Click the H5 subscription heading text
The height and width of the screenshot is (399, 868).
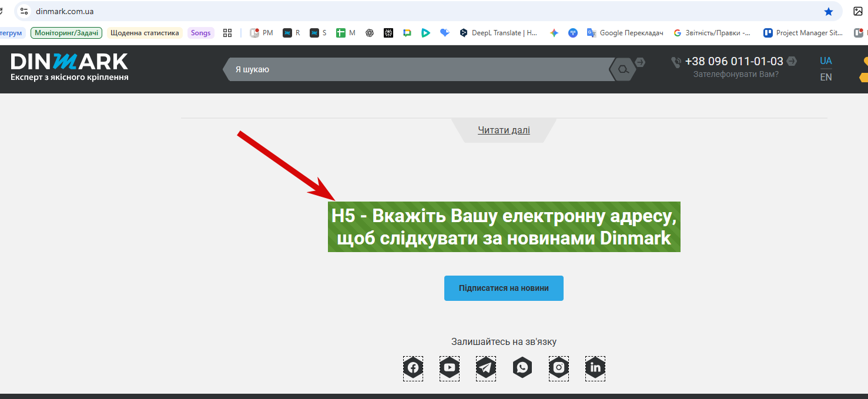pyautogui.click(x=504, y=227)
